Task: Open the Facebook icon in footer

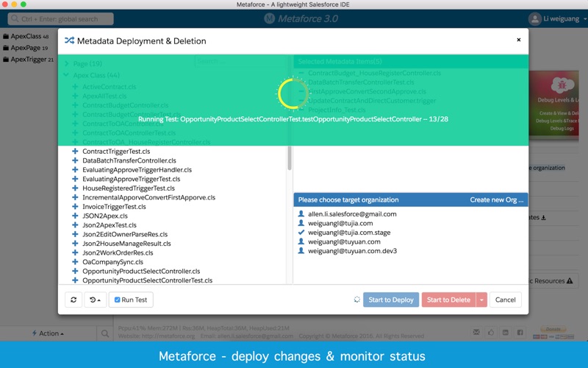Action: coord(520,333)
